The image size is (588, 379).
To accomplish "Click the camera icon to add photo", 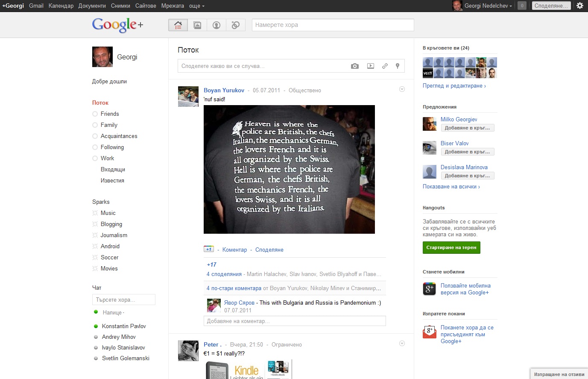I will coord(354,66).
